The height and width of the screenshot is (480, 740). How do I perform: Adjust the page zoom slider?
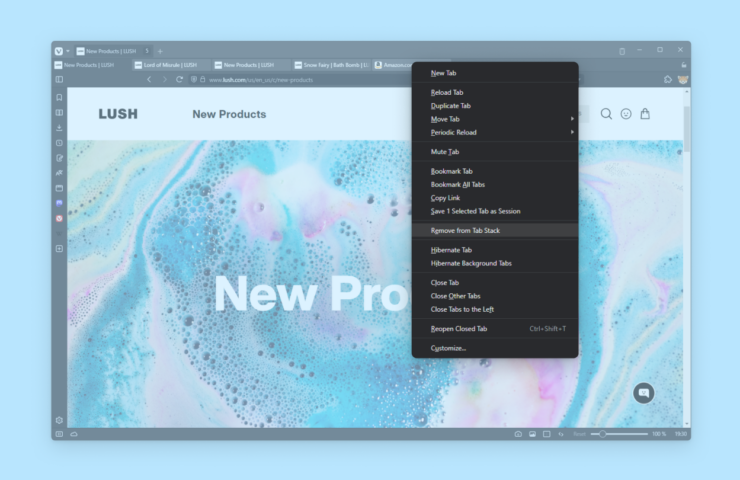(x=619, y=434)
